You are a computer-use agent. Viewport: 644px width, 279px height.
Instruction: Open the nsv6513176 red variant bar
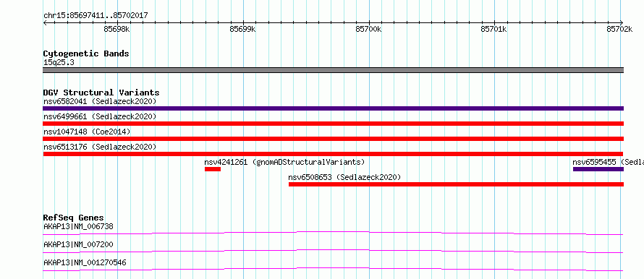coord(333,154)
